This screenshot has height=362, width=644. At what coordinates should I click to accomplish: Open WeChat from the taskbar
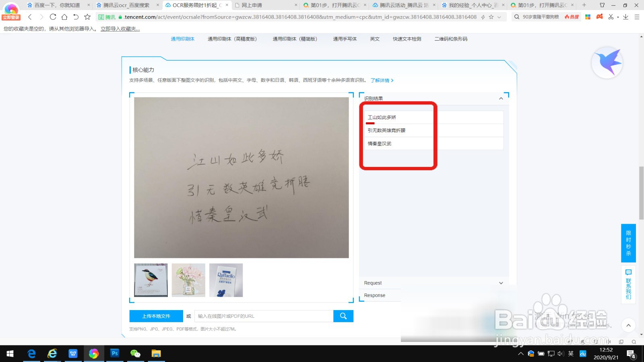point(136,354)
